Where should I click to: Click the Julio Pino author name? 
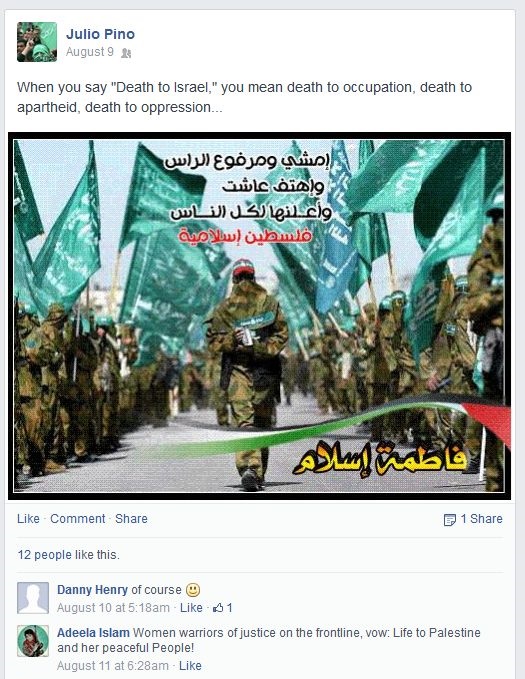(100, 34)
